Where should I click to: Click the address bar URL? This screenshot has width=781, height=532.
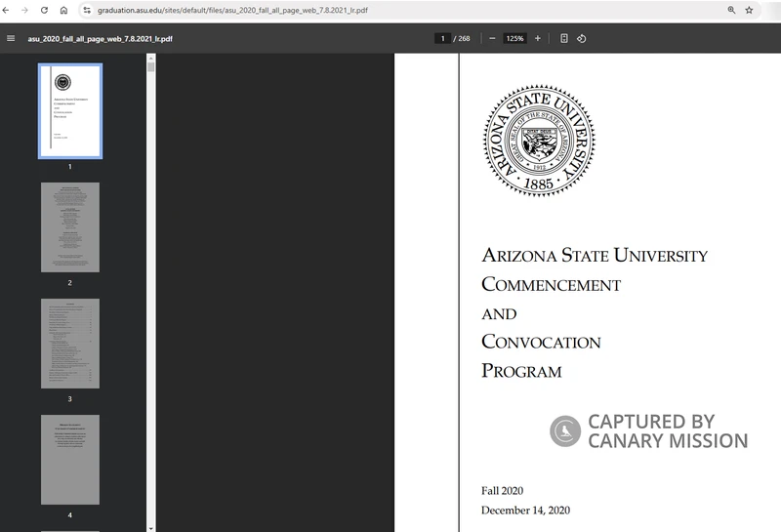[x=232, y=10]
